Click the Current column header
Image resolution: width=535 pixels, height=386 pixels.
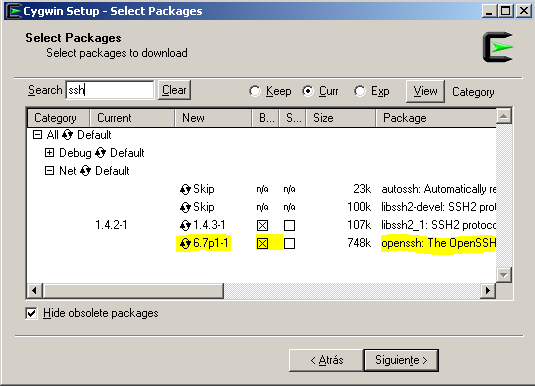(x=132, y=118)
